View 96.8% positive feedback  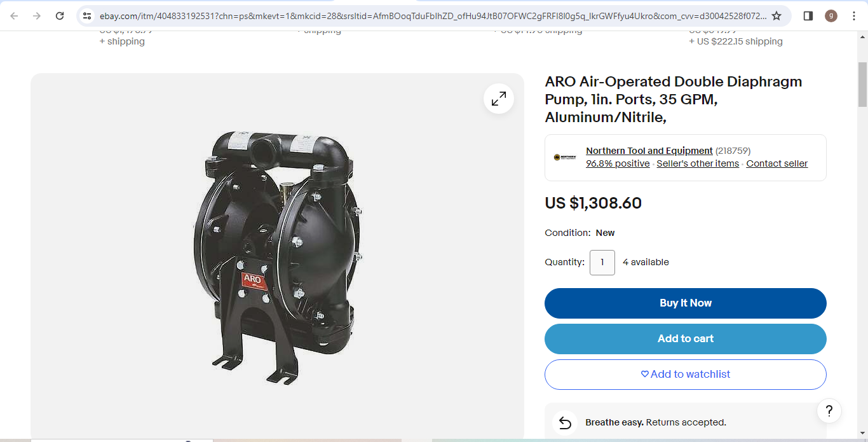(618, 163)
